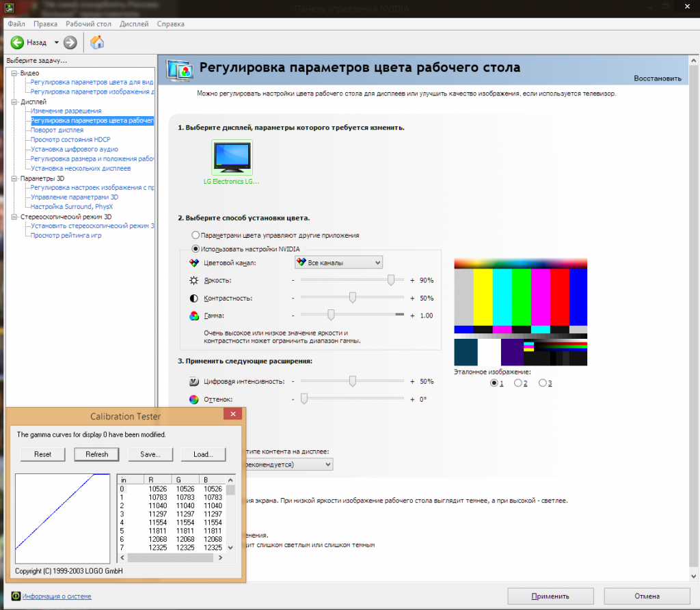The width and height of the screenshot is (700, 610).
Task: Select reference image 2
Action: (x=518, y=383)
